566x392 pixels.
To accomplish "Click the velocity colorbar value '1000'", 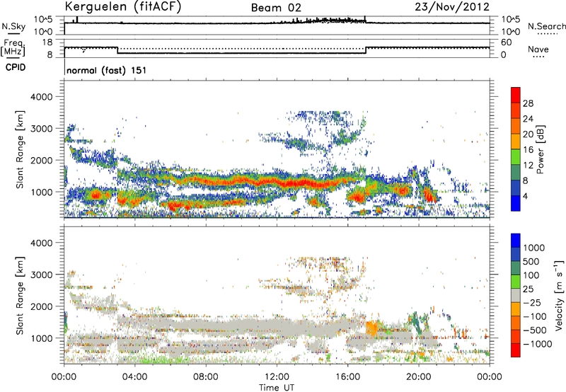I will point(533,248).
